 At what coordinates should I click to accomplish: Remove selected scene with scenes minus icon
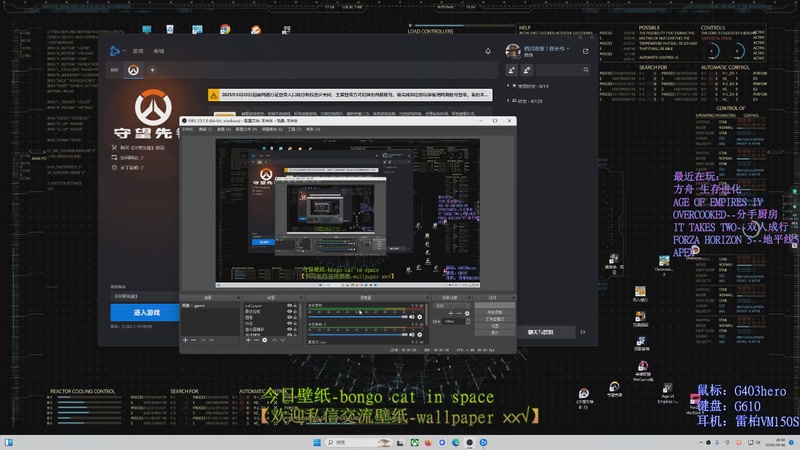point(193,340)
